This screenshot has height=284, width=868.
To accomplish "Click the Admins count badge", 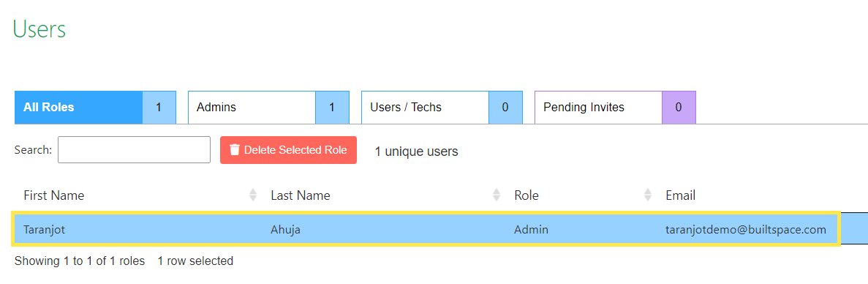I will coord(332,108).
